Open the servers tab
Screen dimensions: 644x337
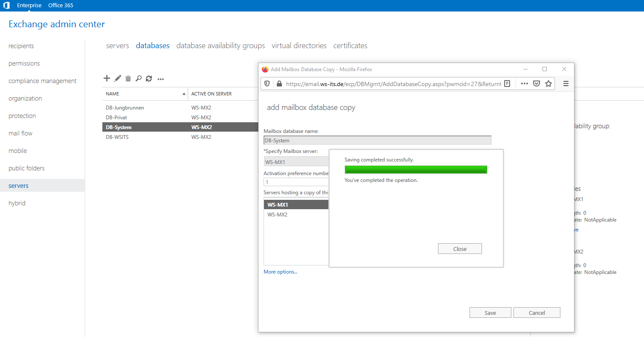click(118, 46)
